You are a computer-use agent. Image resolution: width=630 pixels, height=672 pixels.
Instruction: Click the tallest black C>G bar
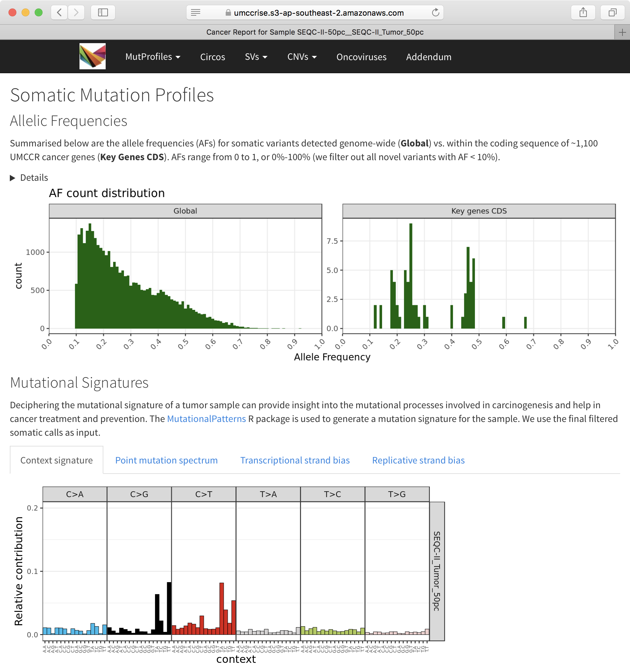[x=169, y=608]
